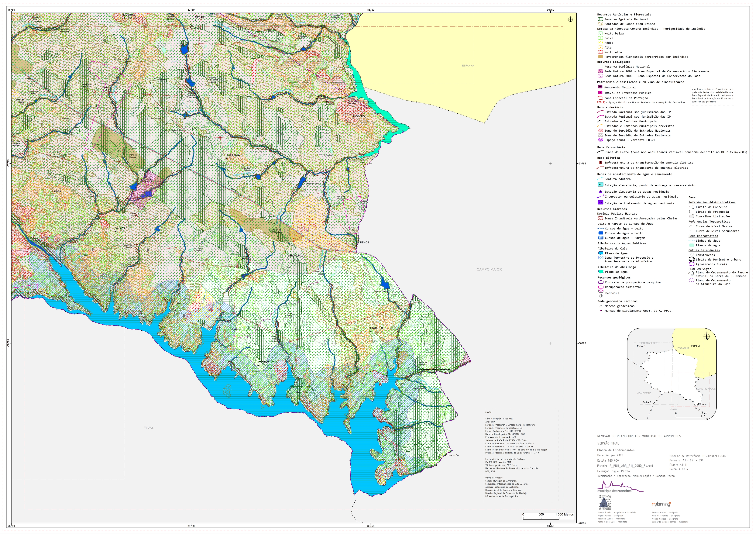Select the Estação de tratamento de águas residuais symbol

(600, 203)
